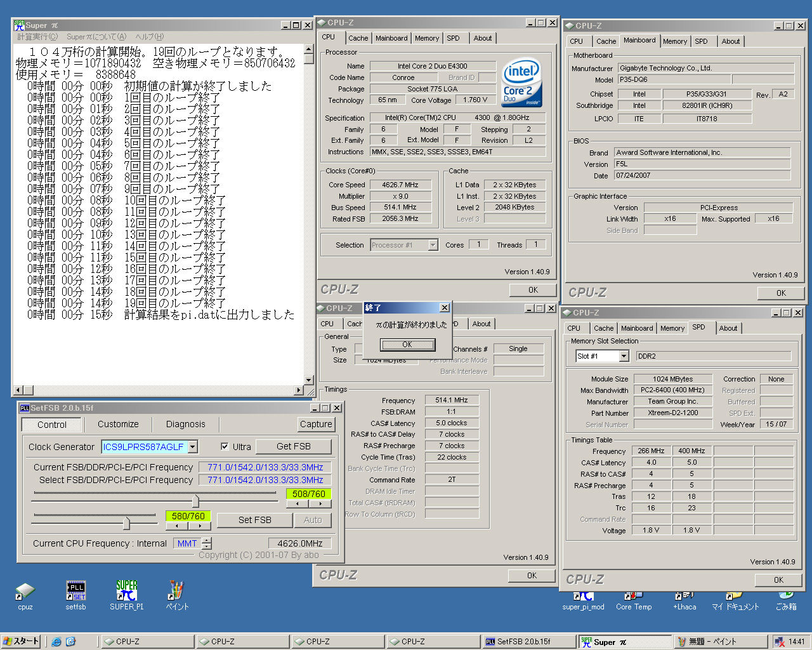Expand the Clock Generator dropdown
This screenshot has height=650, width=812.
pos(193,447)
